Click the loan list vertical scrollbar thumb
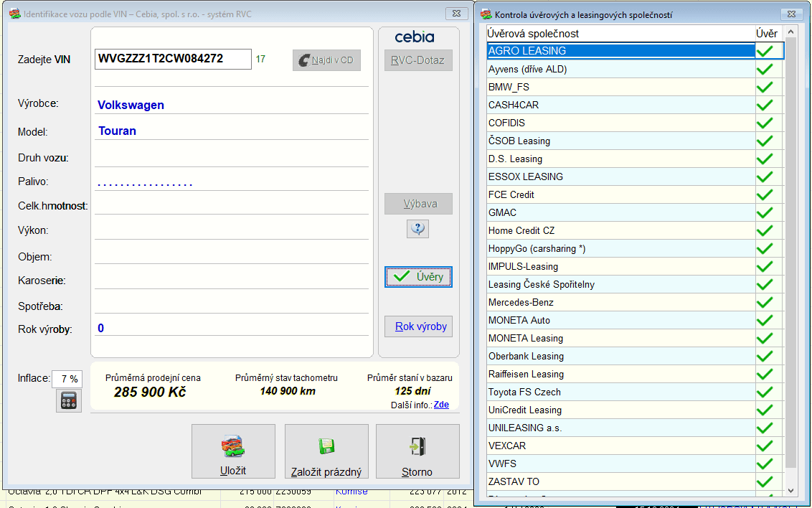This screenshot has height=508, width=812. 790,253
